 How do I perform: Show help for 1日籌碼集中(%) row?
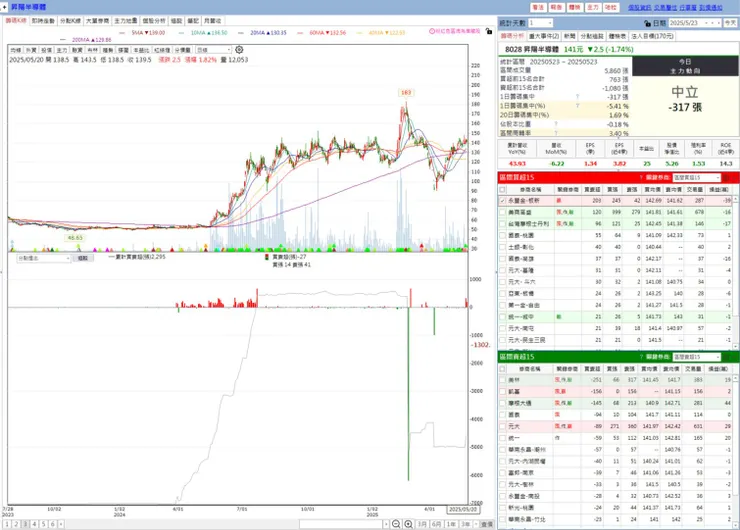coord(577,106)
